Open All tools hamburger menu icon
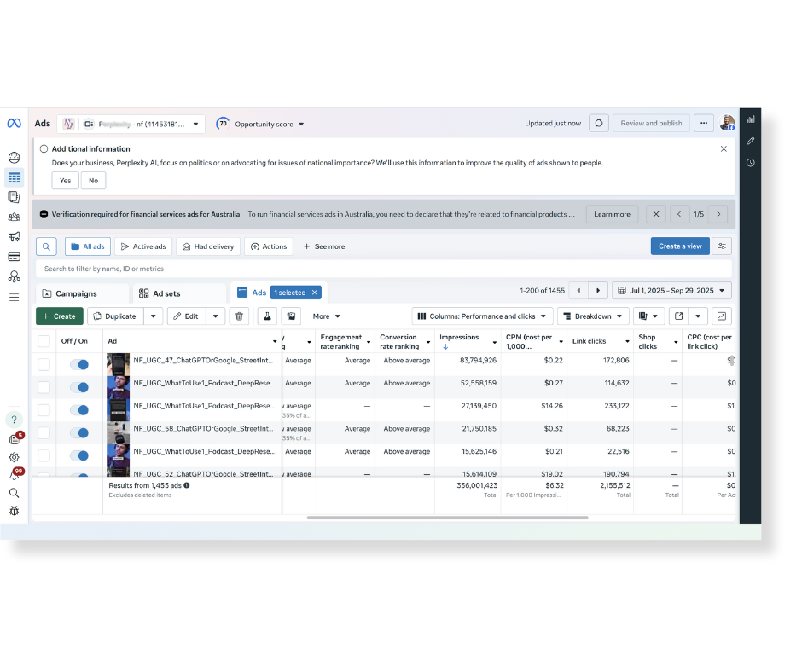Image resolution: width=802 pixels, height=672 pixels. [15, 297]
